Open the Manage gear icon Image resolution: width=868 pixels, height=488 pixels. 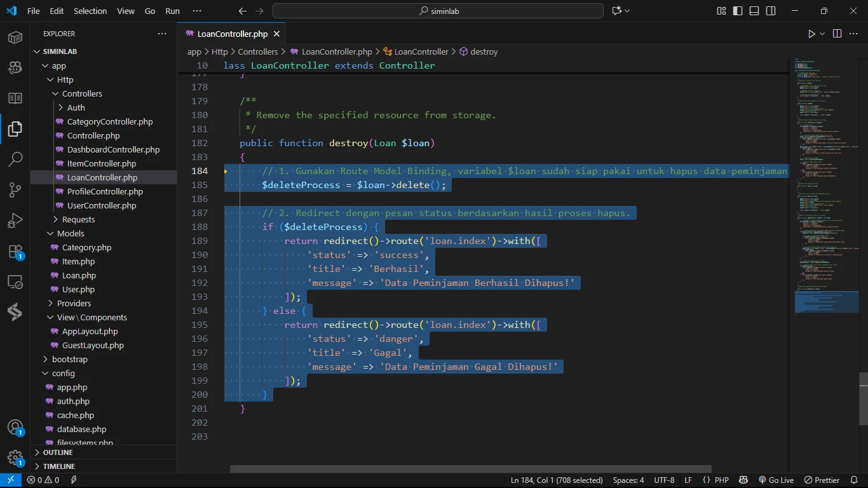(x=15, y=458)
